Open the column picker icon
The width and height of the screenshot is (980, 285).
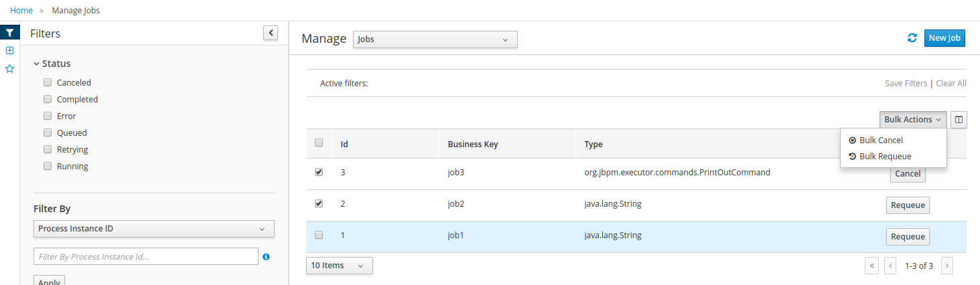point(959,120)
